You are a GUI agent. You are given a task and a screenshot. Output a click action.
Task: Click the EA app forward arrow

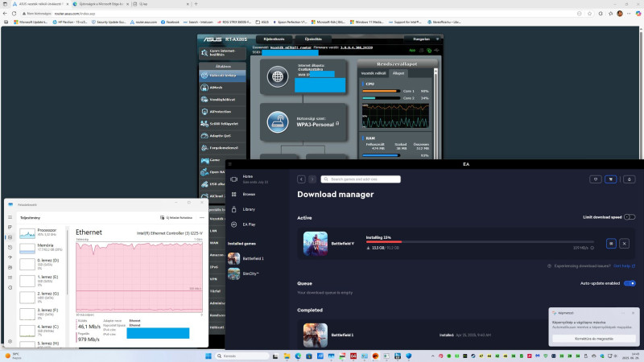(x=312, y=179)
